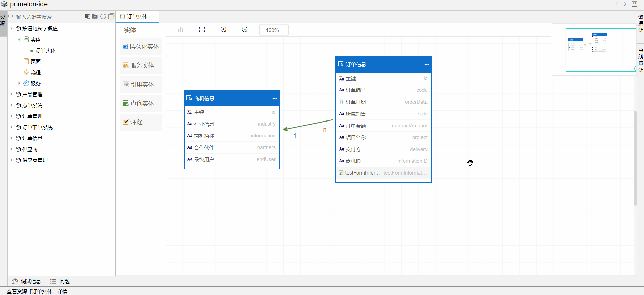Select the 查询实体 palette button
Screen dimensions: 644x295
point(141,104)
